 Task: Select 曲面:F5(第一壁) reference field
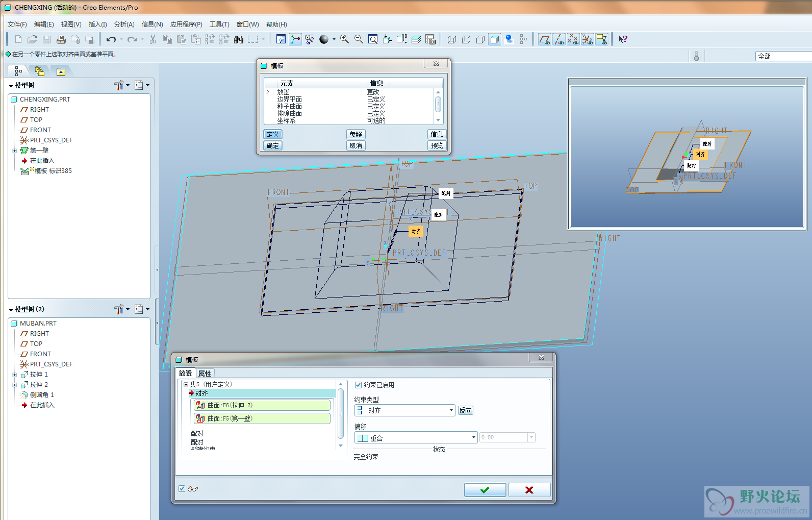coord(262,418)
